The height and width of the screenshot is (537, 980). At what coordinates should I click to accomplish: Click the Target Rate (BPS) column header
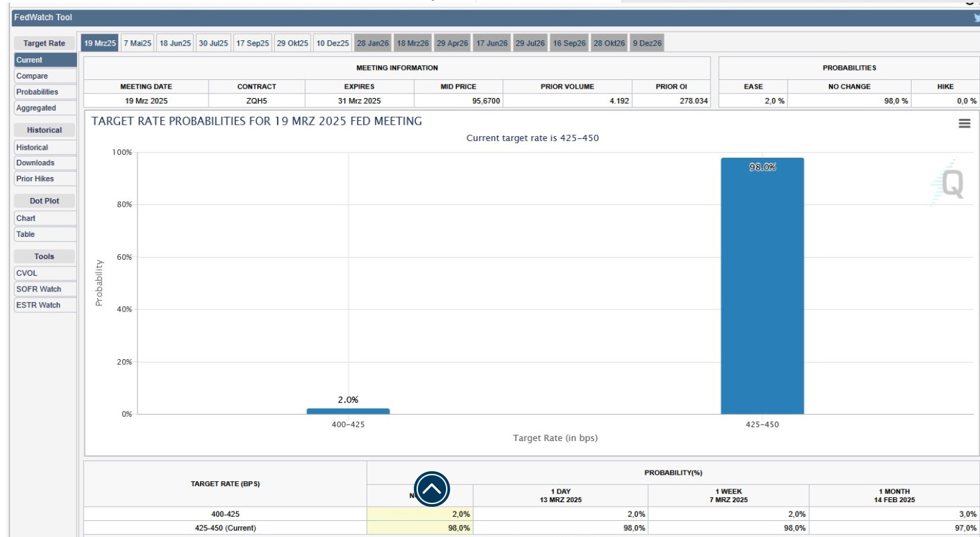click(x=225, y=484)
